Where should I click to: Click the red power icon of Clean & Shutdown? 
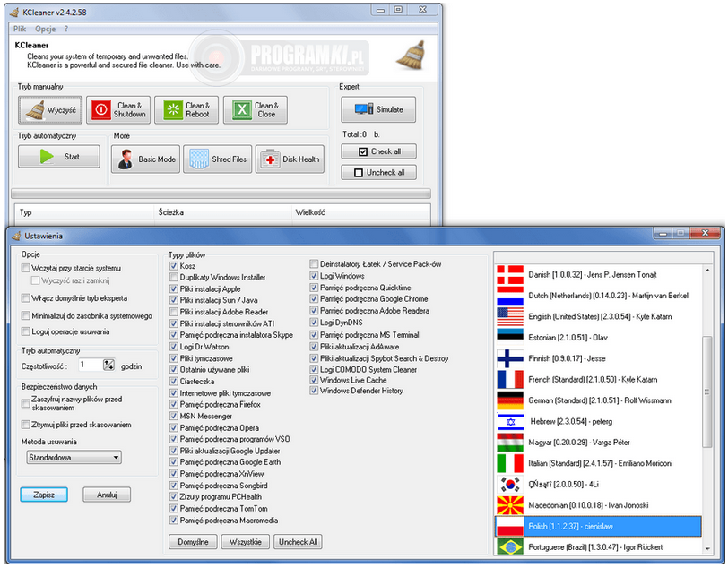point(100,110)
